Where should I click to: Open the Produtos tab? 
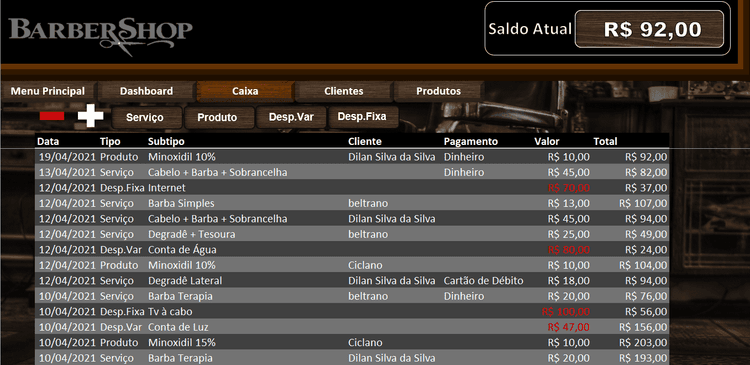point(439,91)
